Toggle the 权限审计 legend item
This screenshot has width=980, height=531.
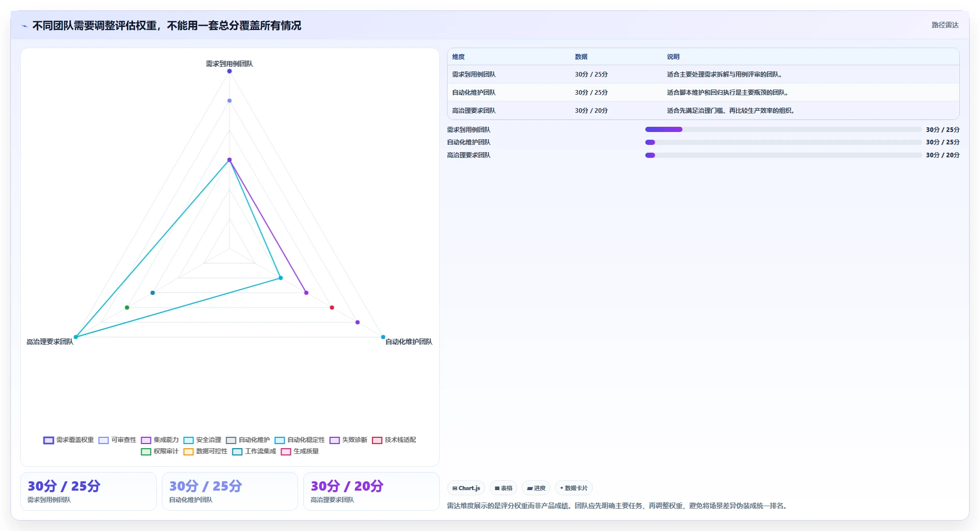click(160, 451)
